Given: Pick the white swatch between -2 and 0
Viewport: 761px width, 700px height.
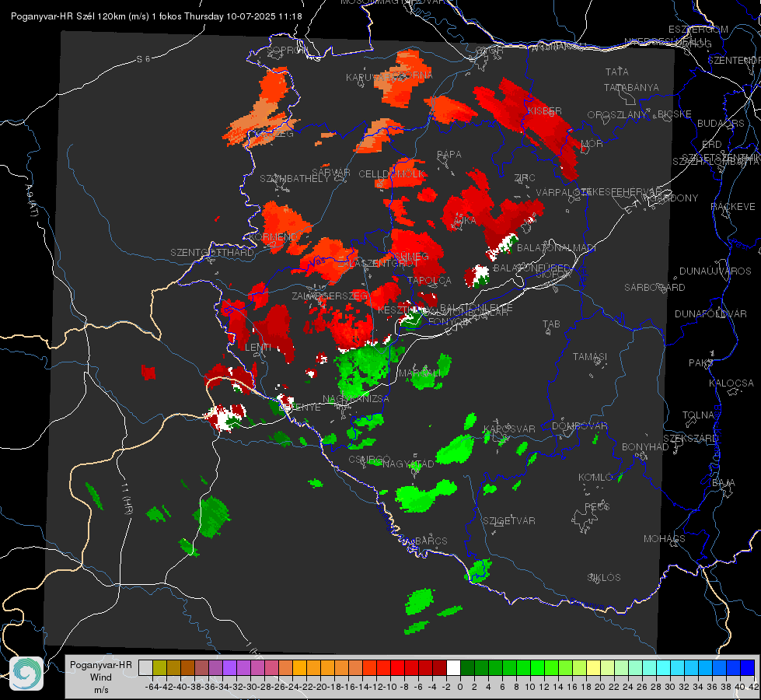Looking at the screenshot, I should pyautogui.click(x=453, y=667).
